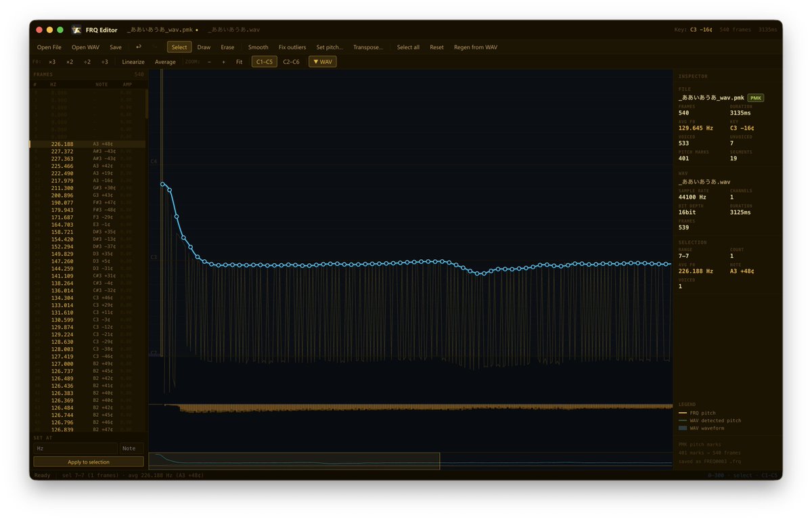The width and height of the screenshot is (812, 519).
Task: Click the Average button
Action: click(x=165, y=62)
